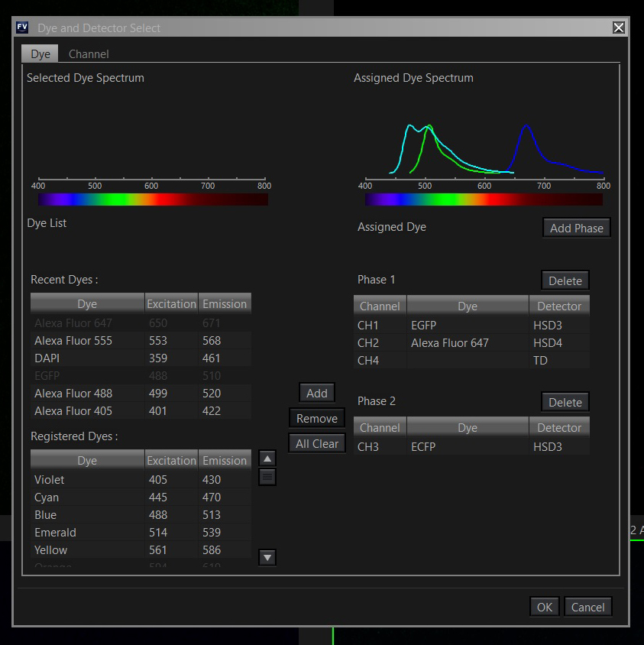Click Assigned Dye Spectrum color bar

(x=484, y=199)
